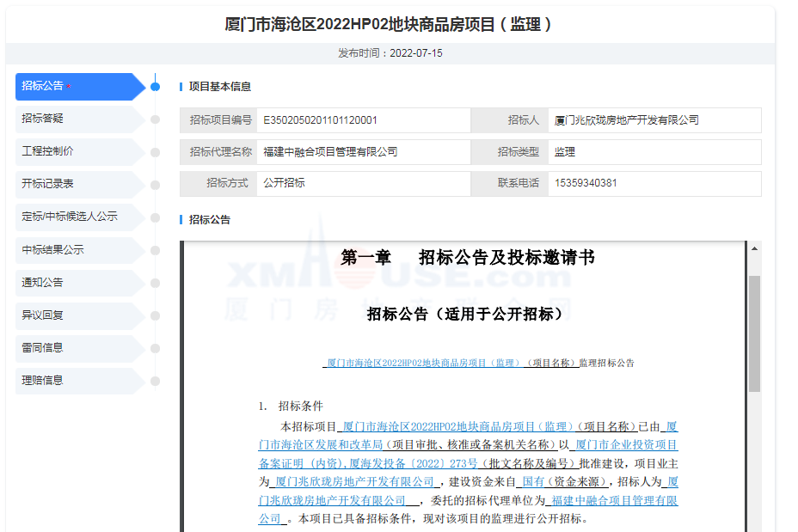Click the 招标项目编号 value E3502050201101120001

coord(320,120)
